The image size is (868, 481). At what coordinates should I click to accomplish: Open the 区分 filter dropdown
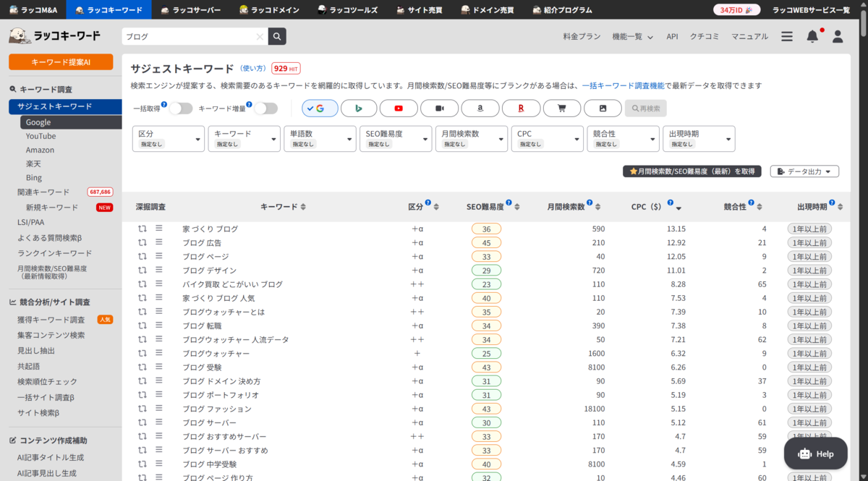tap(169, 139)
